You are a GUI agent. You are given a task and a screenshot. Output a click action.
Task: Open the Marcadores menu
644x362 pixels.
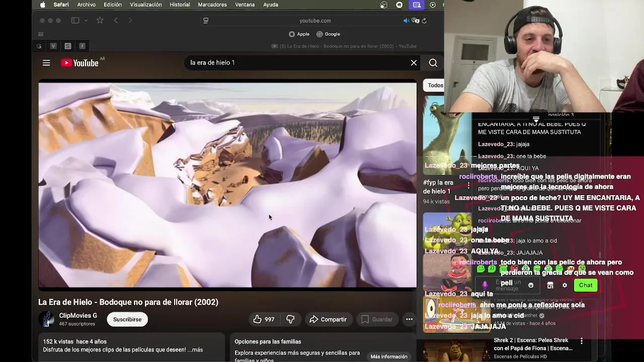tap(212, 5)
